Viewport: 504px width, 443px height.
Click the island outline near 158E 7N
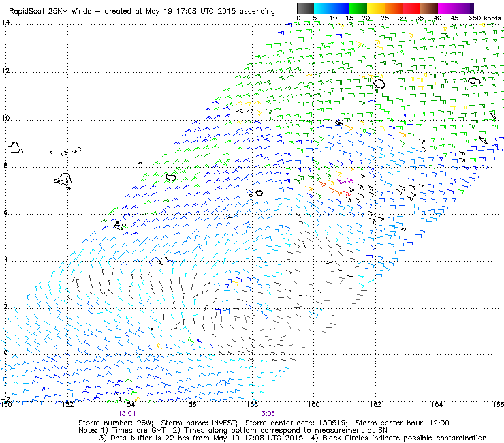(259, 193)
